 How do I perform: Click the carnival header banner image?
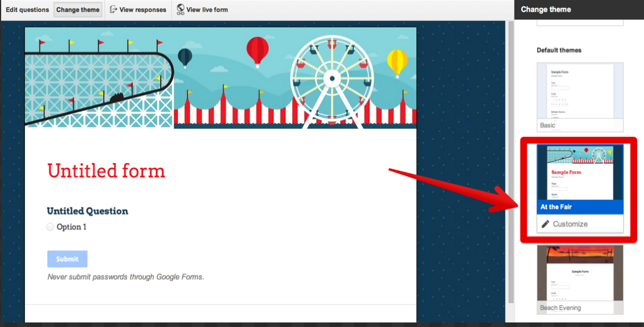(x=220, y=77)
